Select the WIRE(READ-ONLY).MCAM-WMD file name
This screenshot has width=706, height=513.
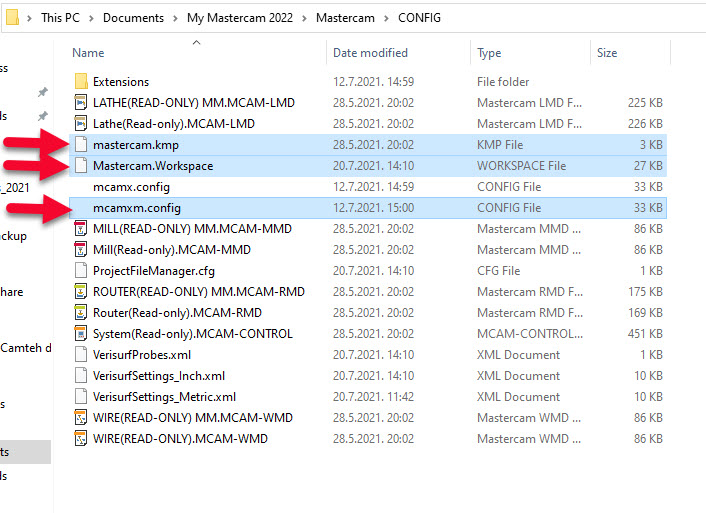point(180,439)
